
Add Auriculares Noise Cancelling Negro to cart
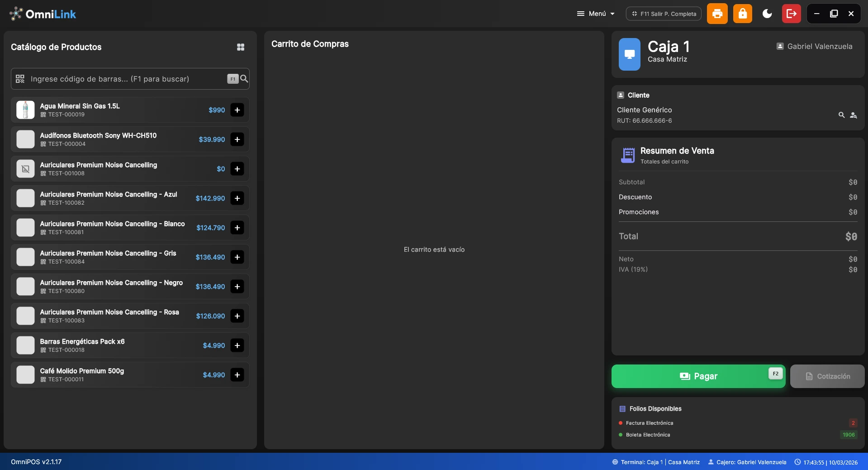(x=237, y=287)
